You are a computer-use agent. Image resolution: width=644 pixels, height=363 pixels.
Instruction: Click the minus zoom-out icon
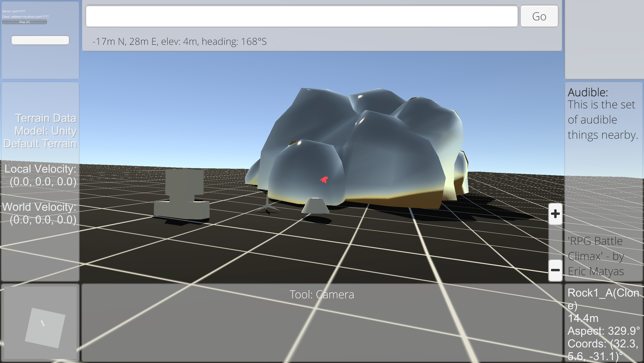point(555,270)
